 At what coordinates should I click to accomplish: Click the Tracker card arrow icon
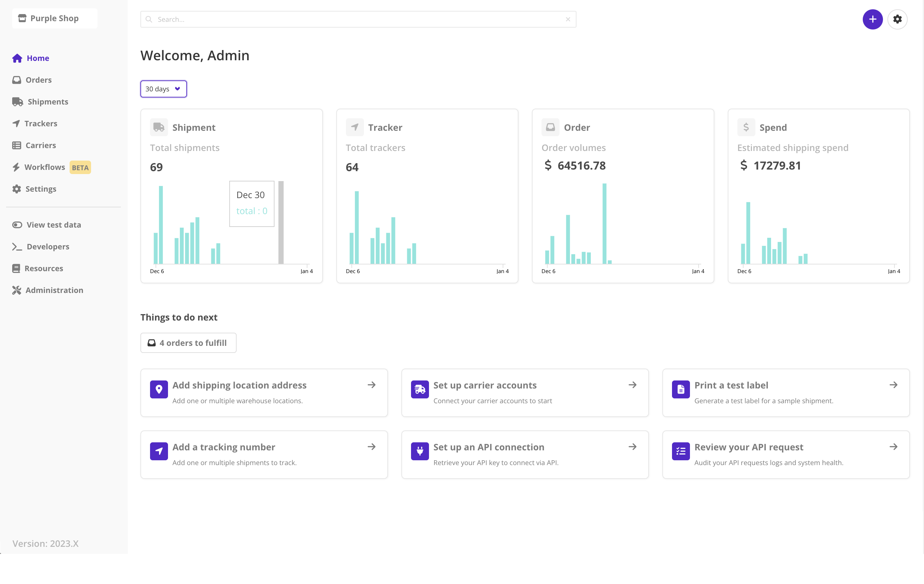pyautogui.click(x=355, y=127)
